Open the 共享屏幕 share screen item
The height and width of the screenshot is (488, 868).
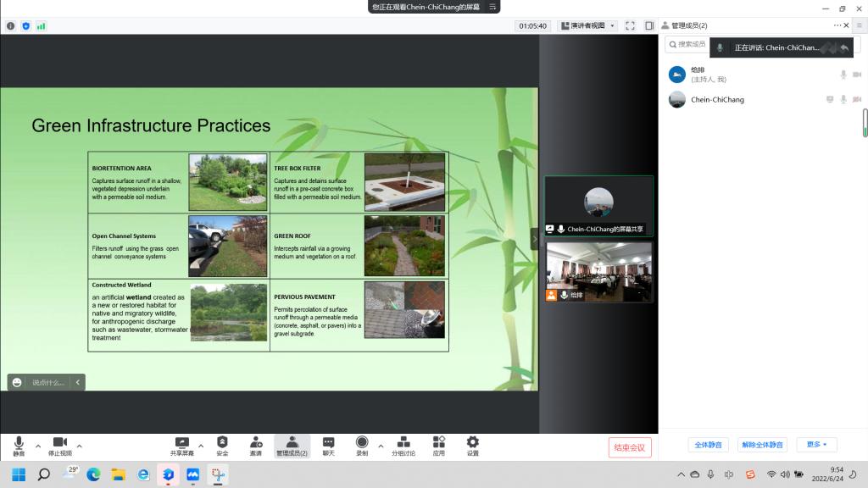181,446
